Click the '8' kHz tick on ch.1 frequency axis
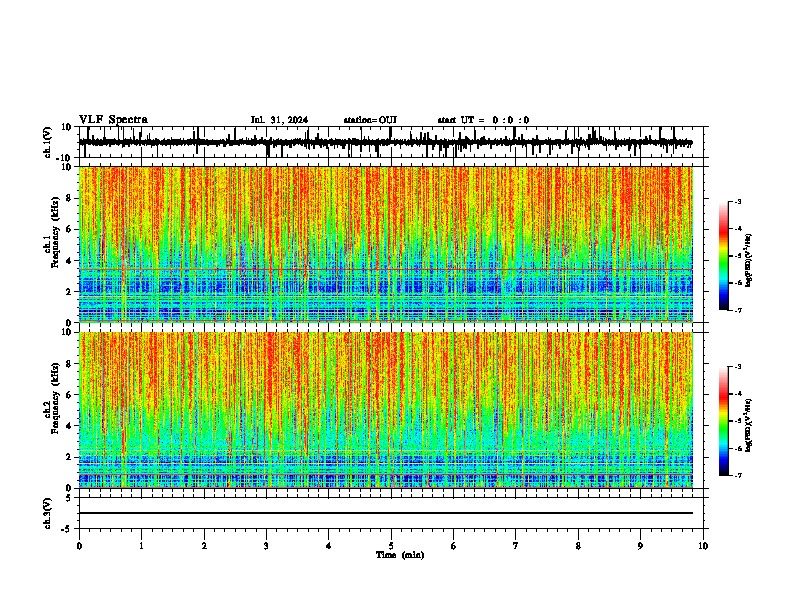 69,198
